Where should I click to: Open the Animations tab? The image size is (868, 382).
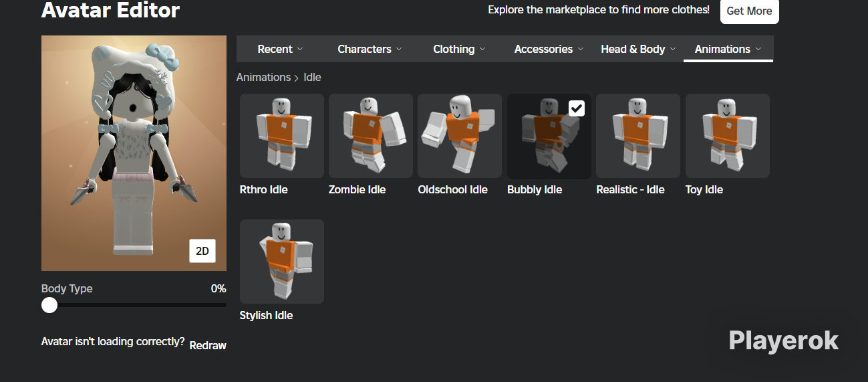point(728,49)
